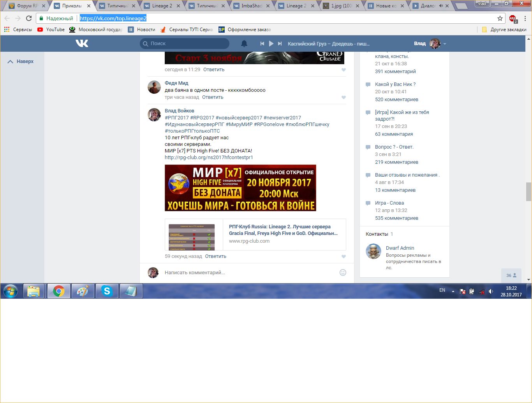
Task: Open Сервисы apps bookmark
Action: coord(18,30)
